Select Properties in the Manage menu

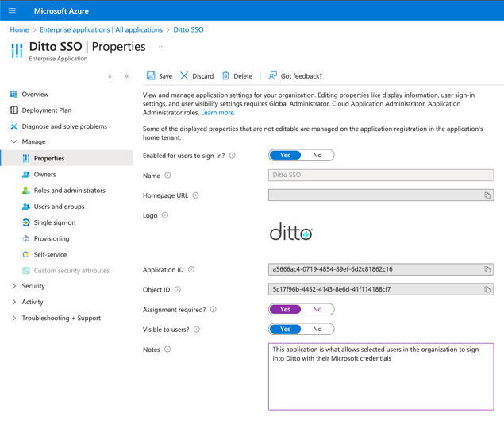pyautogui.click(x=66, y=158)
